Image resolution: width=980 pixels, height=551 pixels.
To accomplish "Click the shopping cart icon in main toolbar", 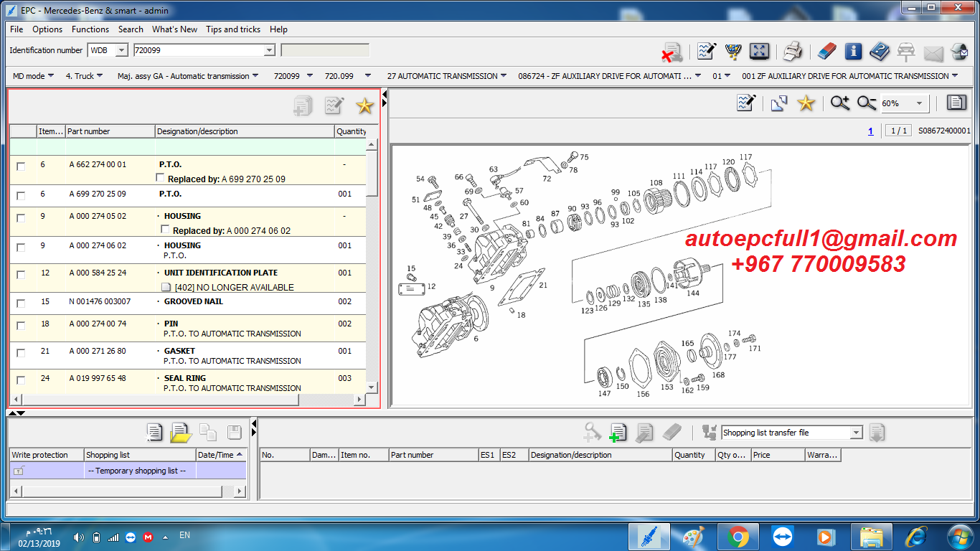I will 732,51.
